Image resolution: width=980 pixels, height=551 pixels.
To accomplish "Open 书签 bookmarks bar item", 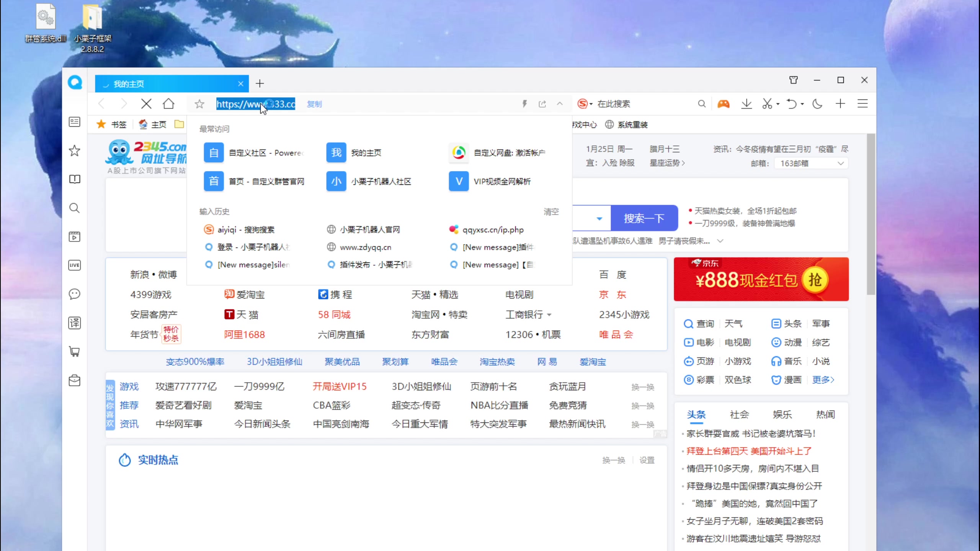I will (111, 124).
